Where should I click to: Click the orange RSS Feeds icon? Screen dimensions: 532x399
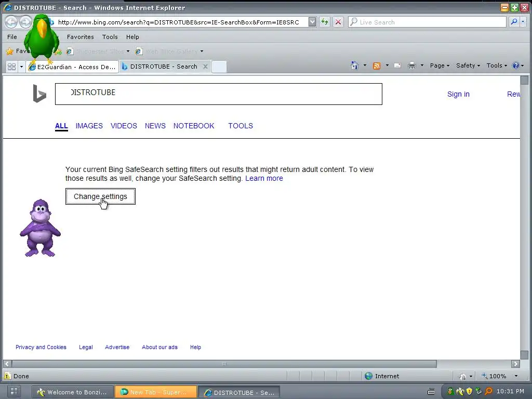click(376, 66)
